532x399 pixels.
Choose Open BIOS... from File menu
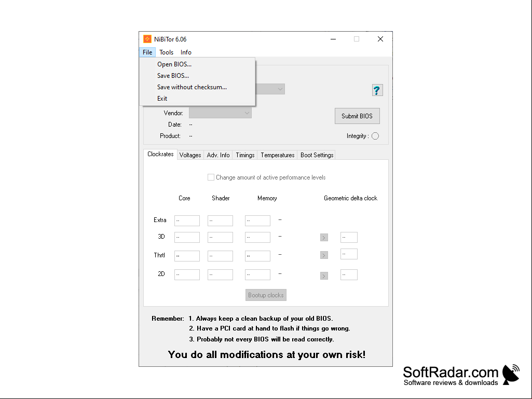coord(197,64)
